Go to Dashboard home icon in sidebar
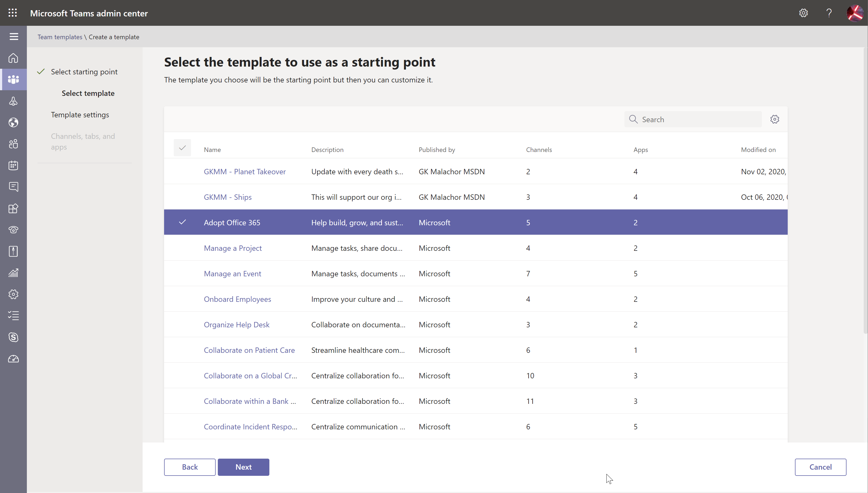Image resolution: width=868 pixels, height=493 pixels. pos(13,58)
